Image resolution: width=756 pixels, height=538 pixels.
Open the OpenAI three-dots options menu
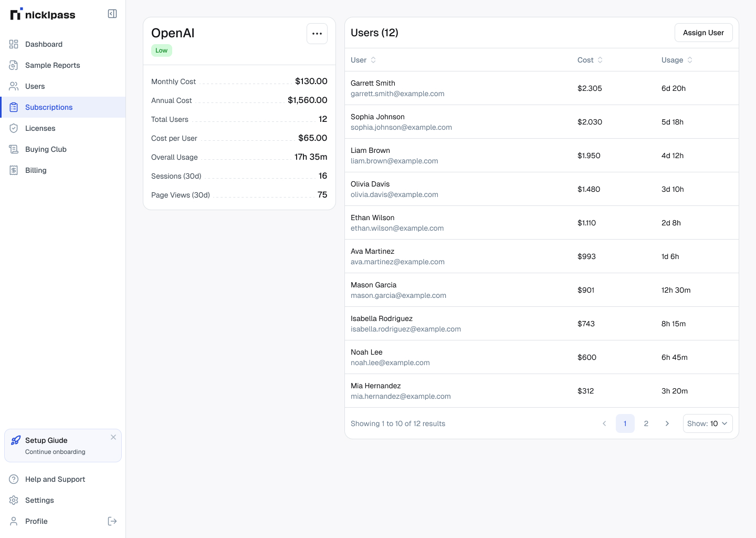point(317,34)
